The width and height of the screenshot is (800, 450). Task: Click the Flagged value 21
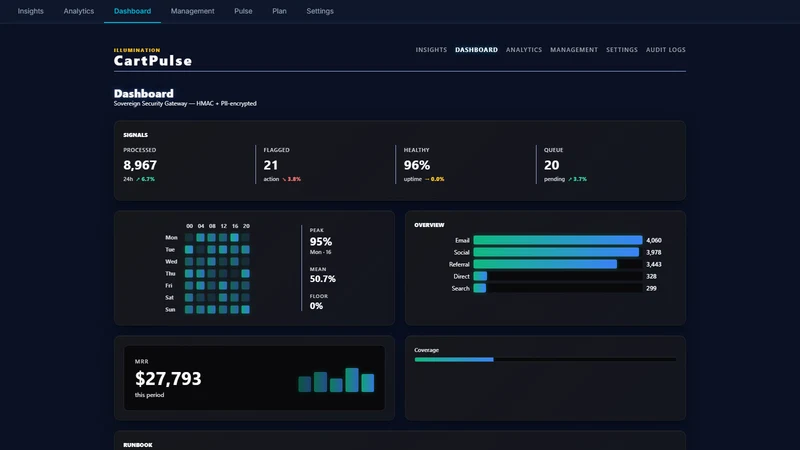pos(270,165)
